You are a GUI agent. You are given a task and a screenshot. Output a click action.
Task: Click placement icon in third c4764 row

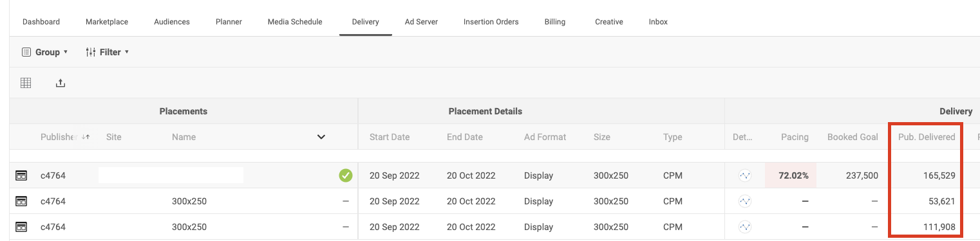pos(21,227)
